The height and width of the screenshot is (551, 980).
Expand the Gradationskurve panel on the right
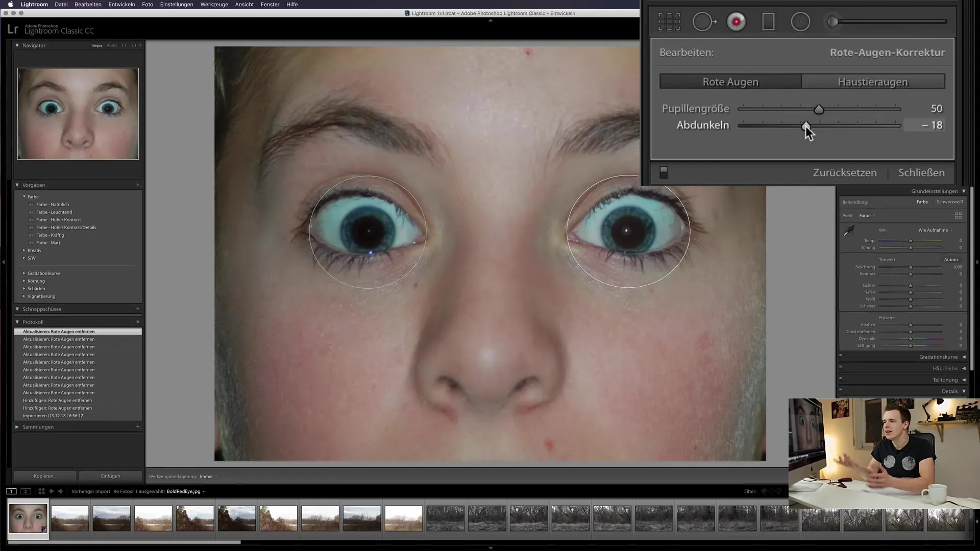964,357
